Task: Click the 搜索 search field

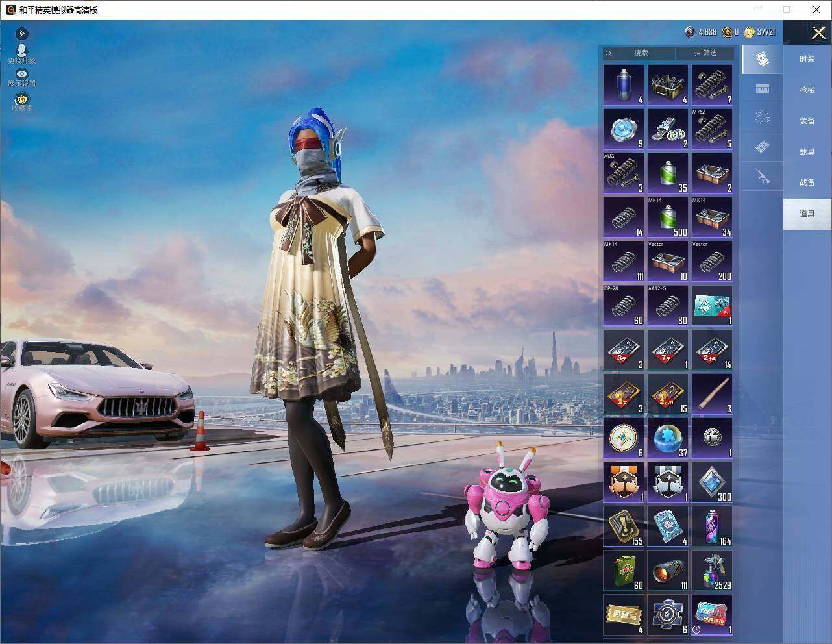Action: coord(639,53)
